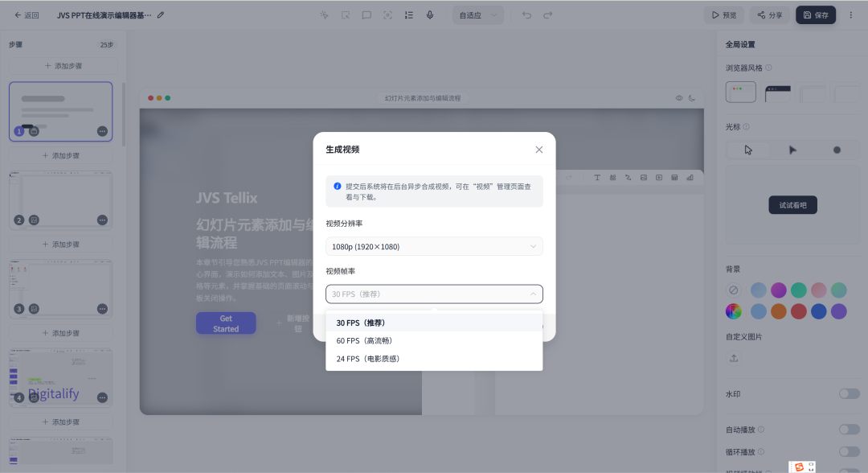Screen dimensions: 868x473
Task: Click the text tool T icon
Action: coord(597,178)
